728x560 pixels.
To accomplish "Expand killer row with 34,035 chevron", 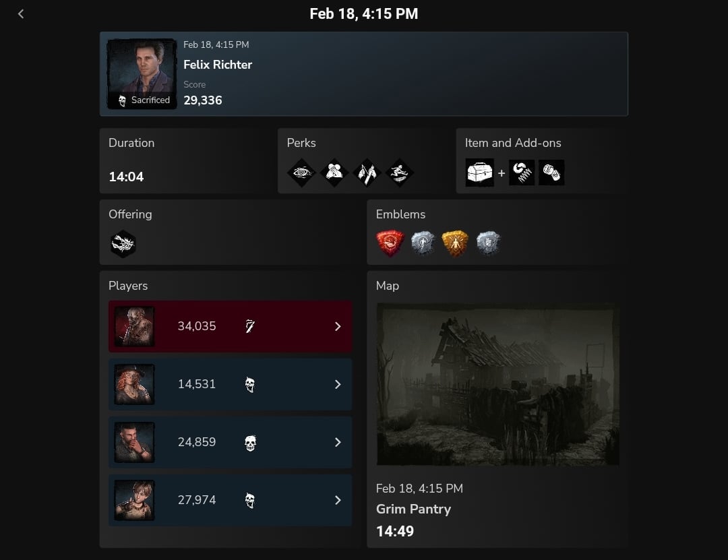I will coord(338,326).
